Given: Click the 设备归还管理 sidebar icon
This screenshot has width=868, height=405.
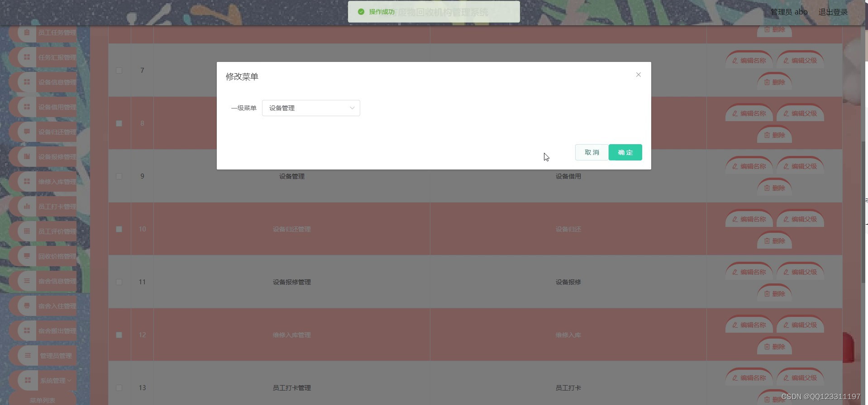Looking at the screenshot, I should [x=27, y=132].
